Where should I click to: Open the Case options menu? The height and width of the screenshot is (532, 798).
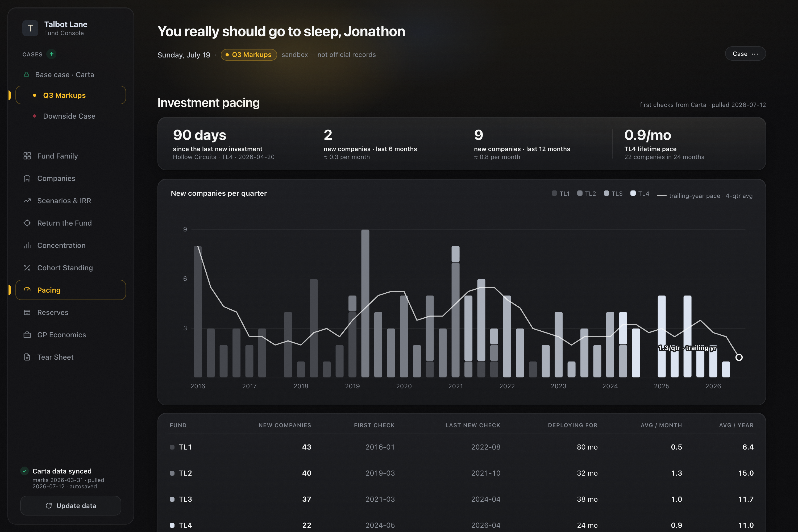[745, 54]
